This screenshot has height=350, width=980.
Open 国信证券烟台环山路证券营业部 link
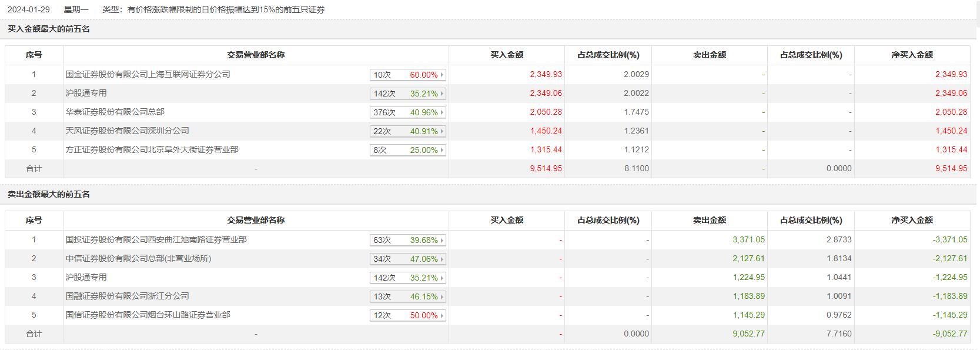[x=148, y=315]
